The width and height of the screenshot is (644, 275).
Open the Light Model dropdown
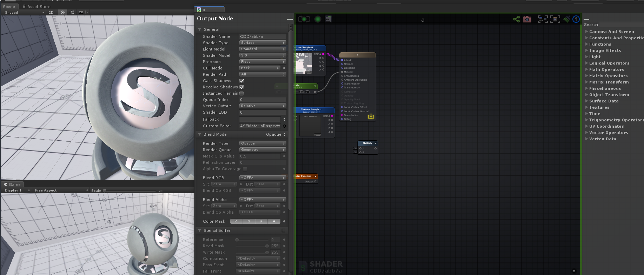click(263, 49)
